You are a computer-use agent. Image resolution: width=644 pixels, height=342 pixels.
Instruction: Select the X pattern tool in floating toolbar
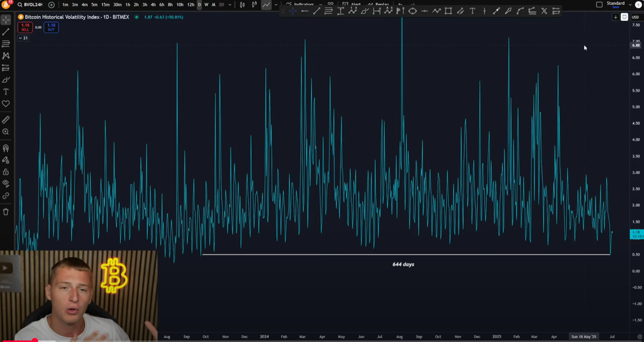tap(544, 11)
